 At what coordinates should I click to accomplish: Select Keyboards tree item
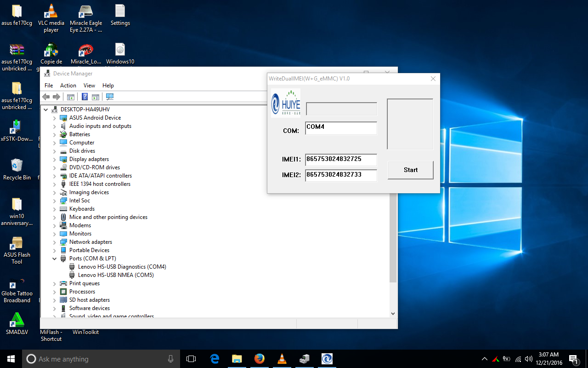(x=82, y=209)
